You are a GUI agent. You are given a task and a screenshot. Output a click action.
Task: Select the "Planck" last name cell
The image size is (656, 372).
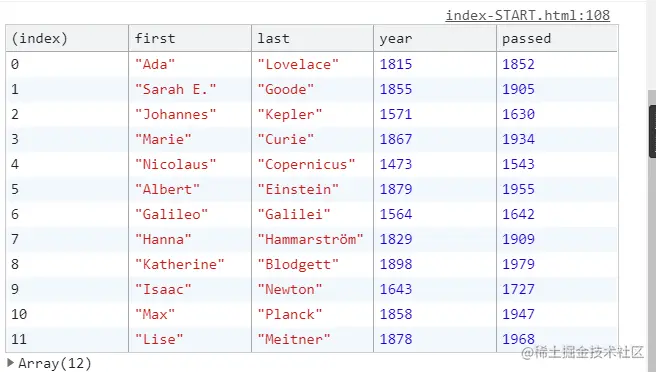(290, 314)
